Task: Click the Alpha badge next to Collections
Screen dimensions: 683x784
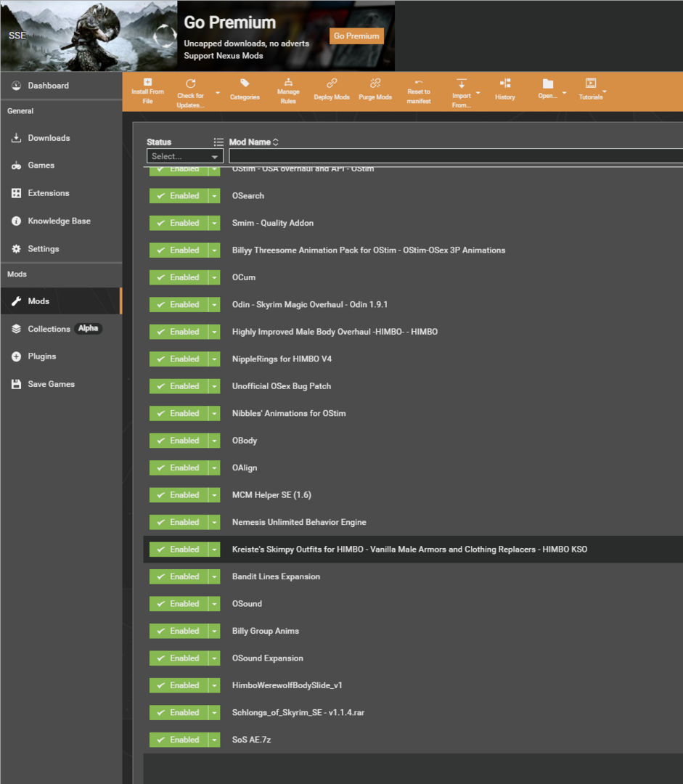Action: [x=88, y=329]
